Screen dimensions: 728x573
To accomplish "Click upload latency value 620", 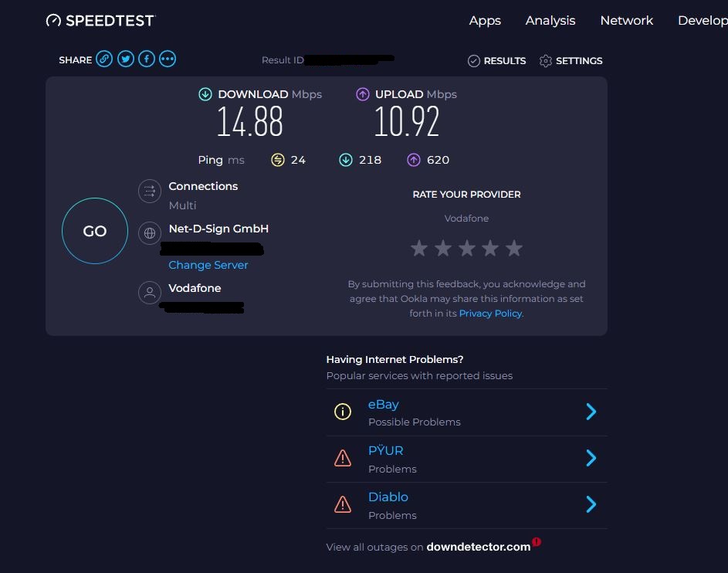I will tap(438, 160).
